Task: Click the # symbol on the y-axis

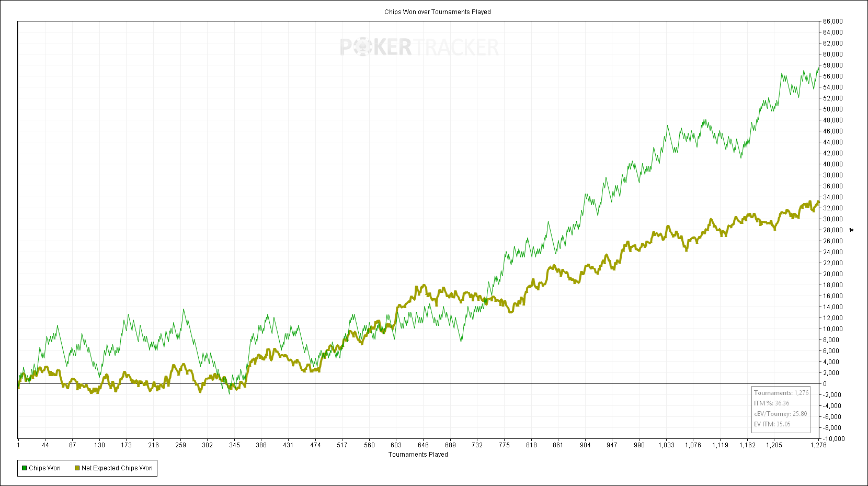Action: coord(851,230)
